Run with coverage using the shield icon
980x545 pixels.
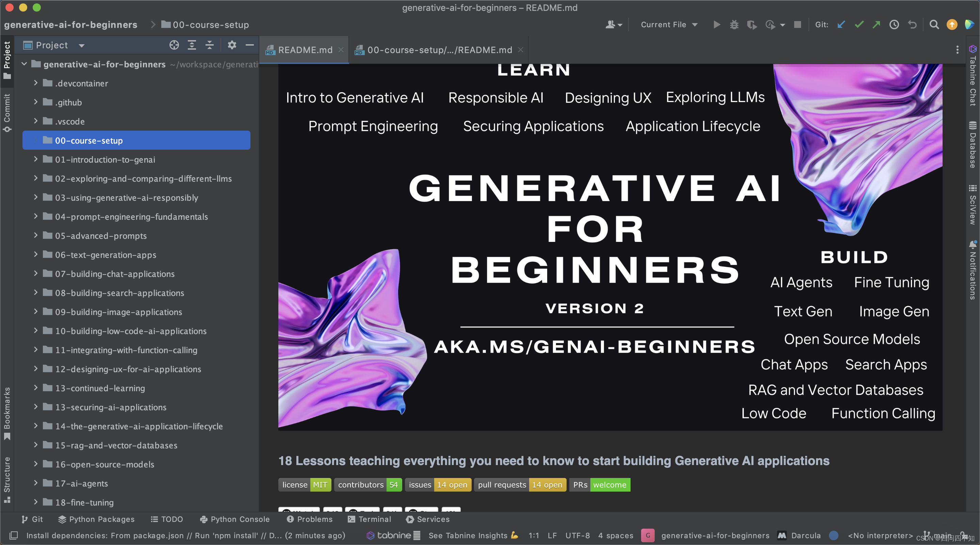752,25
